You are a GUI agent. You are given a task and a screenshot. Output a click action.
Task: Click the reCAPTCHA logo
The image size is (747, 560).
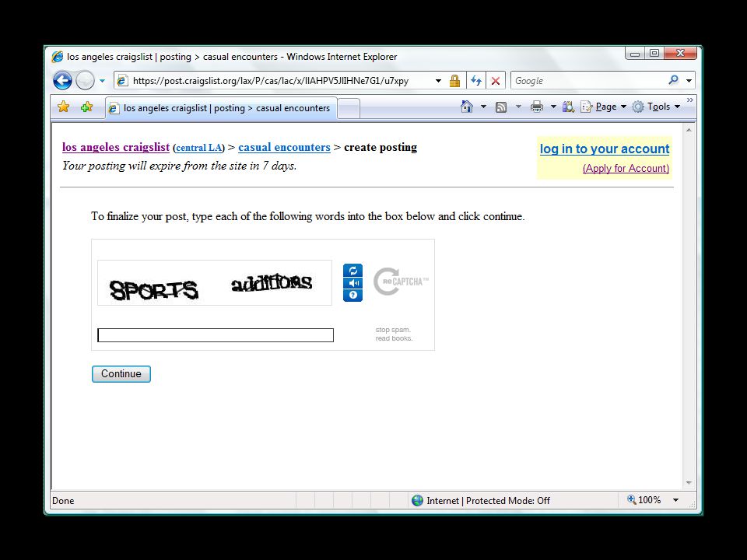click(401, 282)
